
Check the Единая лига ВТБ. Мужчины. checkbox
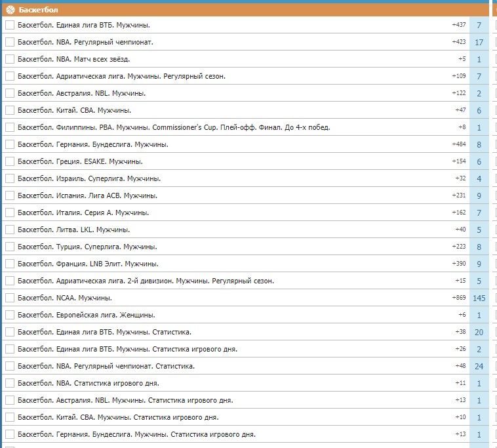click(10, 25)
